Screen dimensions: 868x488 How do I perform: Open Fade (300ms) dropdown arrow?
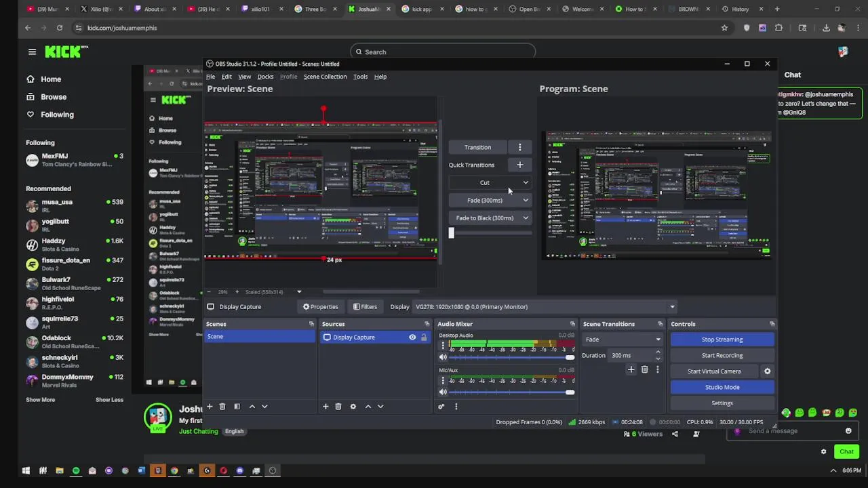coord(526,200)
